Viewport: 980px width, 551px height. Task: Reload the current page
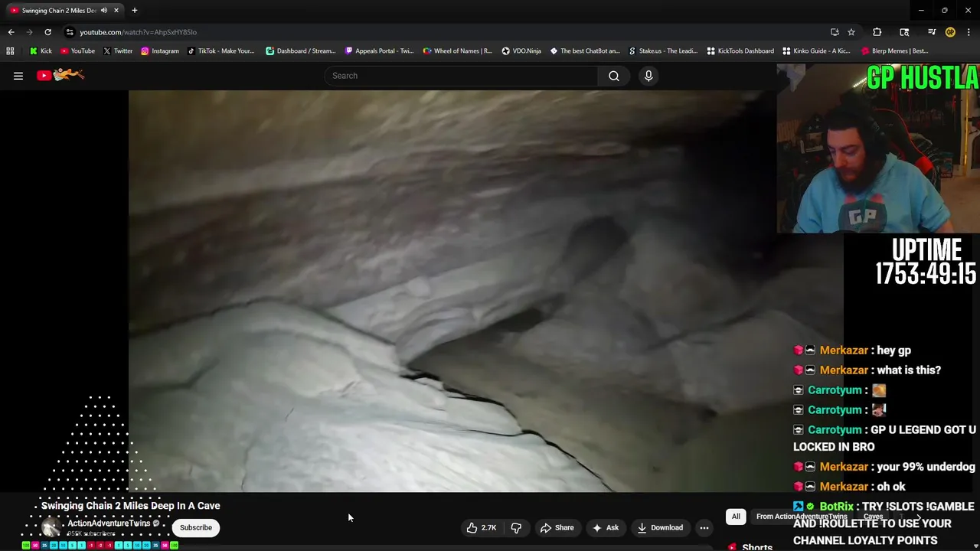pos(47,32)
